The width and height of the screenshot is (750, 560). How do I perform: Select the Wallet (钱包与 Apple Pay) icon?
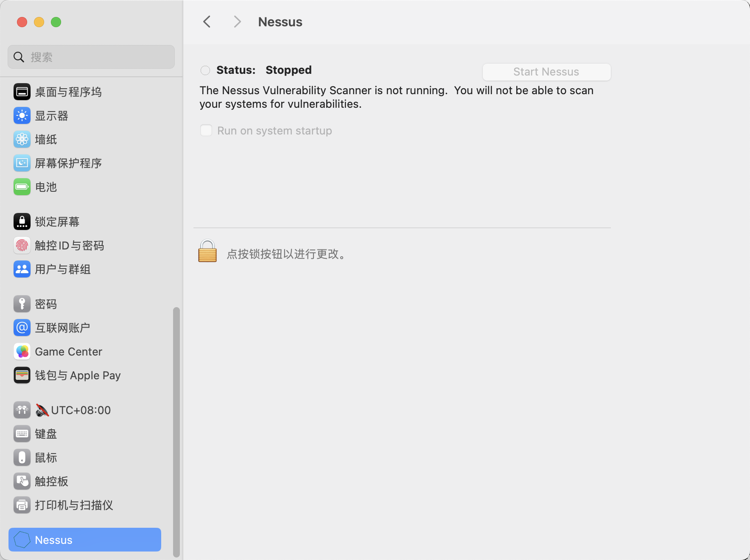coord(22,375)
